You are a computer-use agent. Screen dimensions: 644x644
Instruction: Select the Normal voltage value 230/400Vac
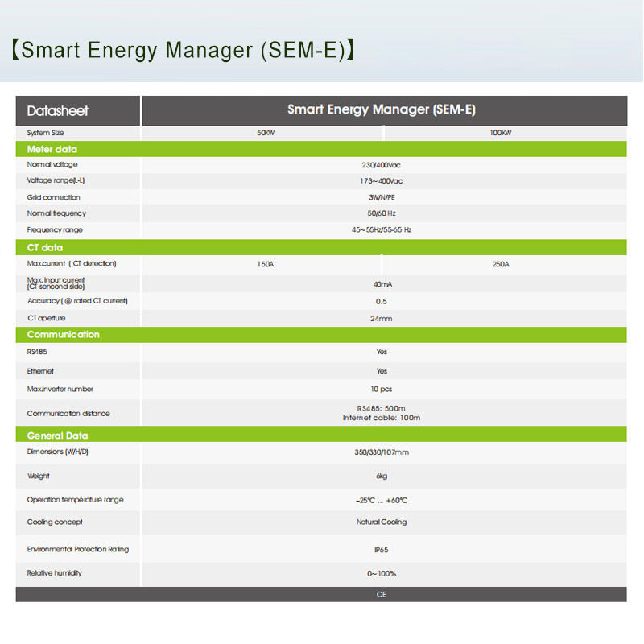(382, 164)
